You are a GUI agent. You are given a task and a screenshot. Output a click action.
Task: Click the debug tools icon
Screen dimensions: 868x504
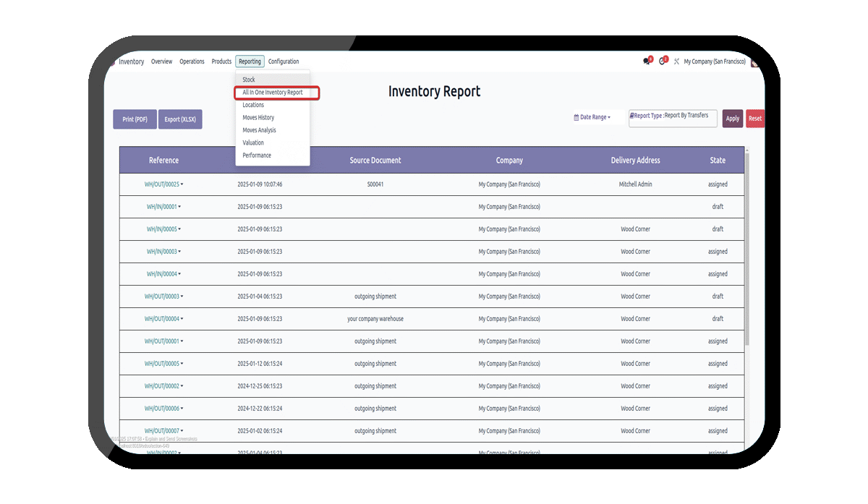pos(676,61)
